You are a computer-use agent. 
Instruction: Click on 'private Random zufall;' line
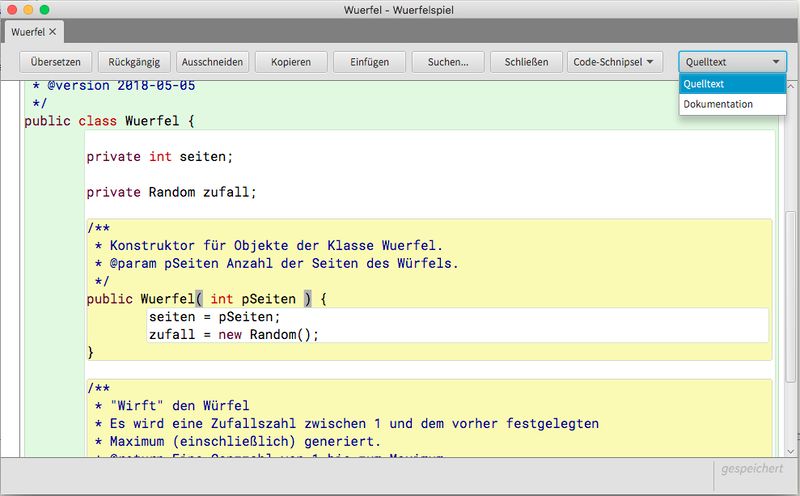click(171, 192)
